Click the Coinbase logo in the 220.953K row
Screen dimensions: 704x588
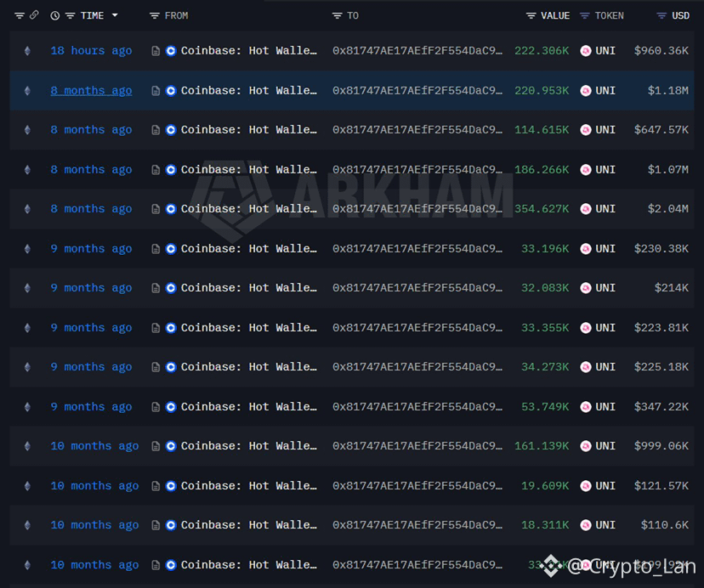point(171,91)
